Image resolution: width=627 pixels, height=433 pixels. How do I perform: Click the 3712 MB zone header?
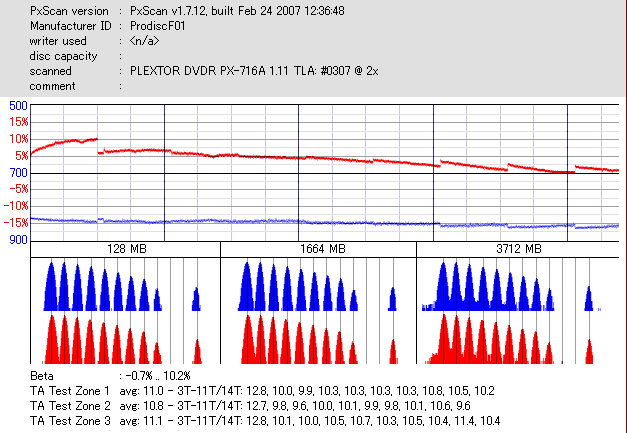pyautogui.click(x=518, y=249)
